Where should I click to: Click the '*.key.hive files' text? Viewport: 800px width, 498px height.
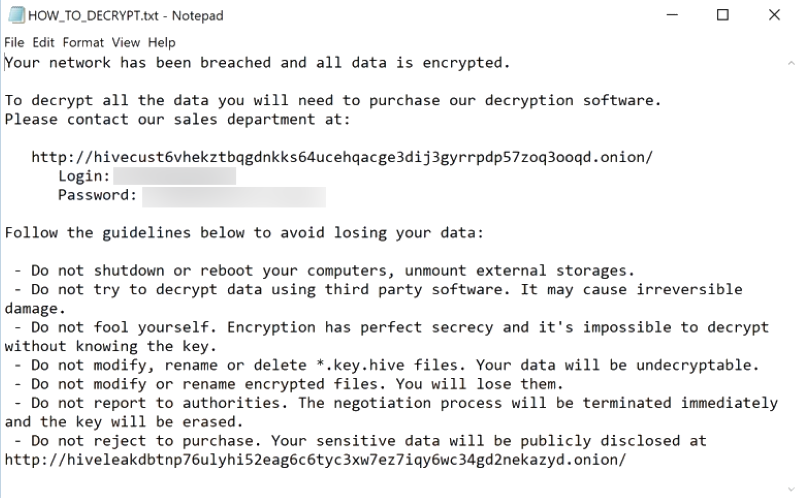click(x=391, y=365)
